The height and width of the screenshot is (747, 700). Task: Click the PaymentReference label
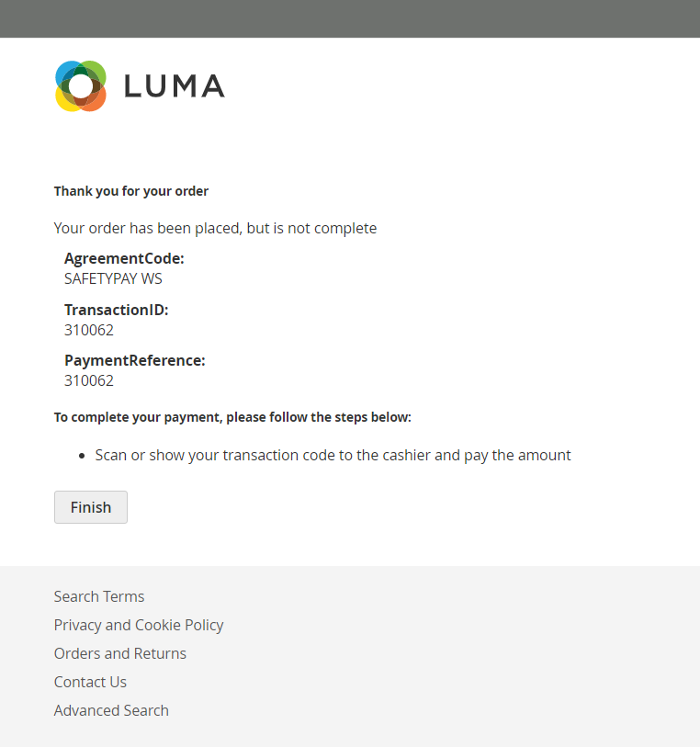point(135,360)
